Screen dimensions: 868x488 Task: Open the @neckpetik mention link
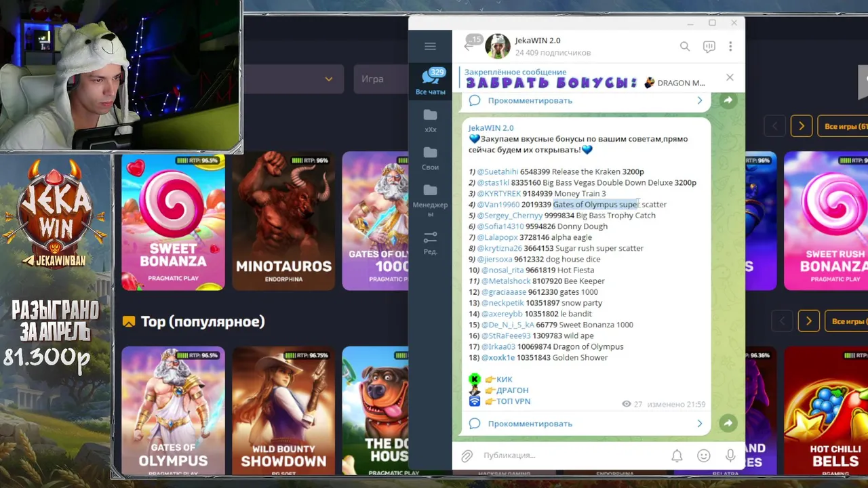(x=503, y=303)
